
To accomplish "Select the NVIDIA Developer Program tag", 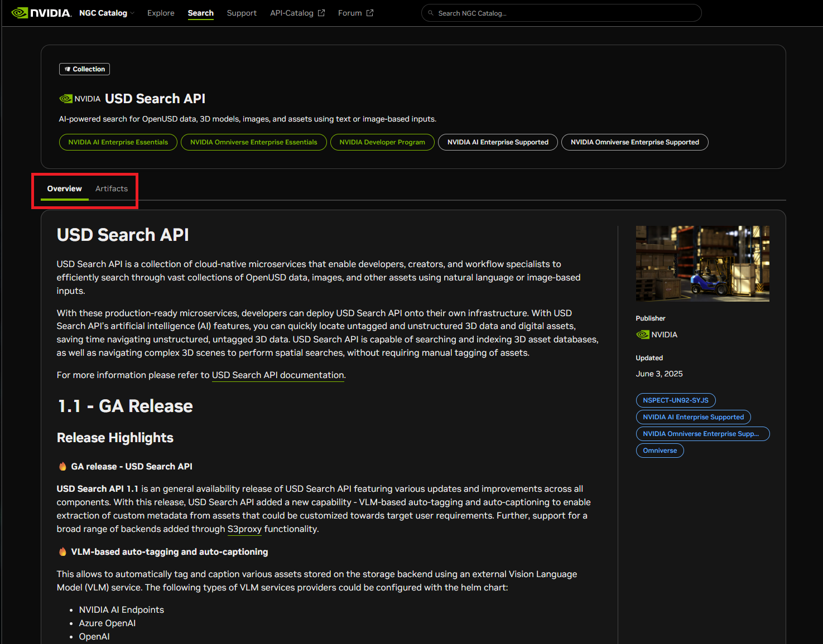I will coord(382,142).
